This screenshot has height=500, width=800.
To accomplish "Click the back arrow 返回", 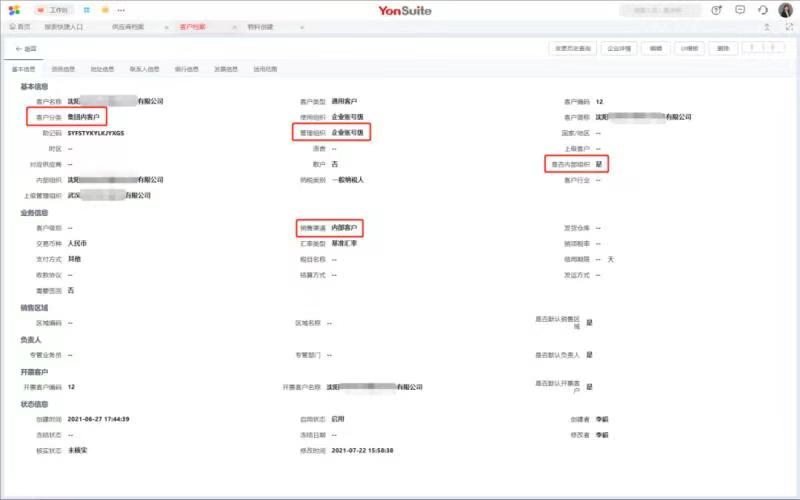I will click(26, 48).
